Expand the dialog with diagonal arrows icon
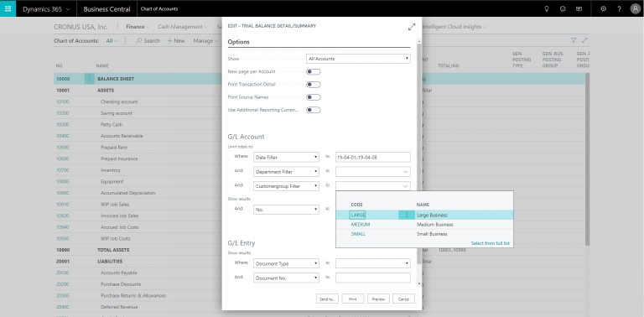644x317 pixels. coord(412,27)
